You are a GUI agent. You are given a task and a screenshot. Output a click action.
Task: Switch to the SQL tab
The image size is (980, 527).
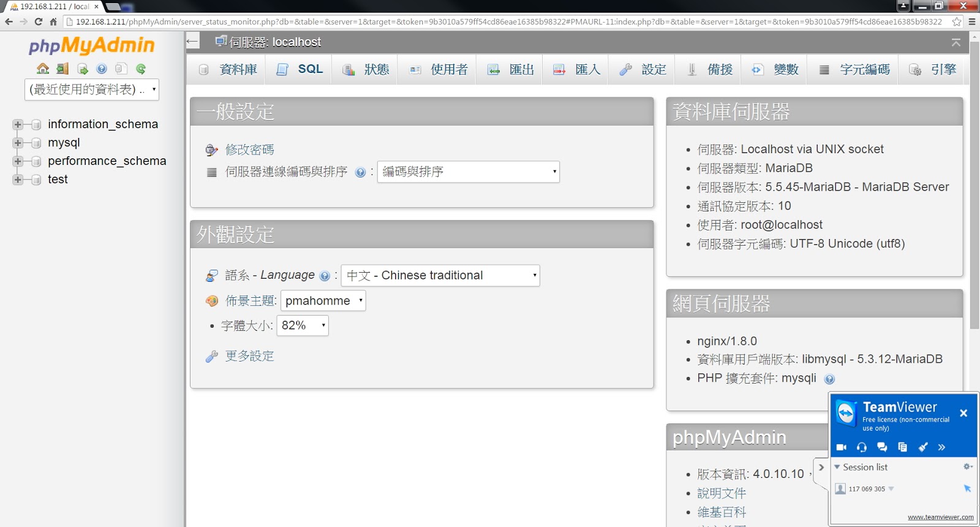300,70
